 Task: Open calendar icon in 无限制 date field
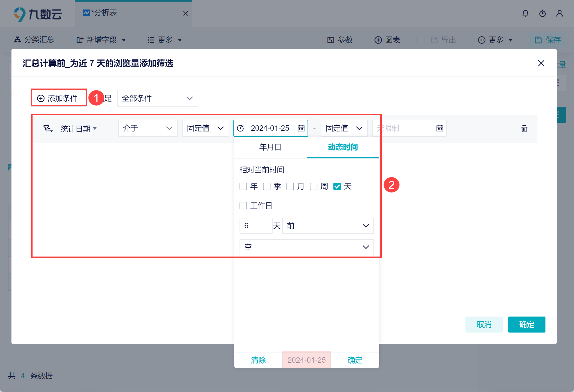pos(440,128)
